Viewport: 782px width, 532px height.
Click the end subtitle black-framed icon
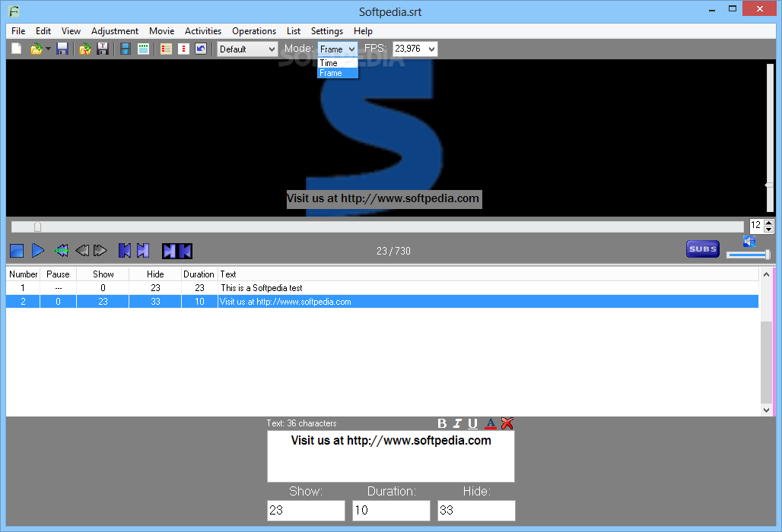pyautogui.click(x=185, y=251)
